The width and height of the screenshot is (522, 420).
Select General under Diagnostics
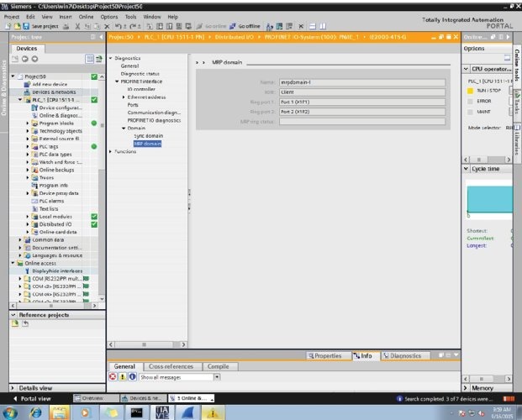(129, 66)
